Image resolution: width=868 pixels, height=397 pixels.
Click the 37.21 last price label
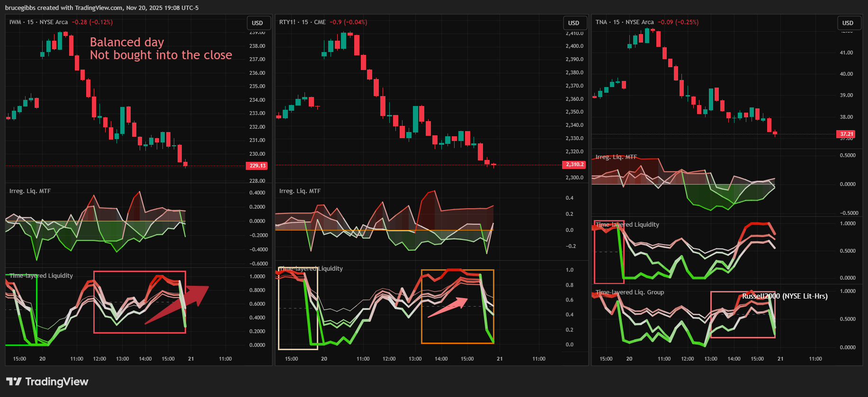click(x=847, y=134)
